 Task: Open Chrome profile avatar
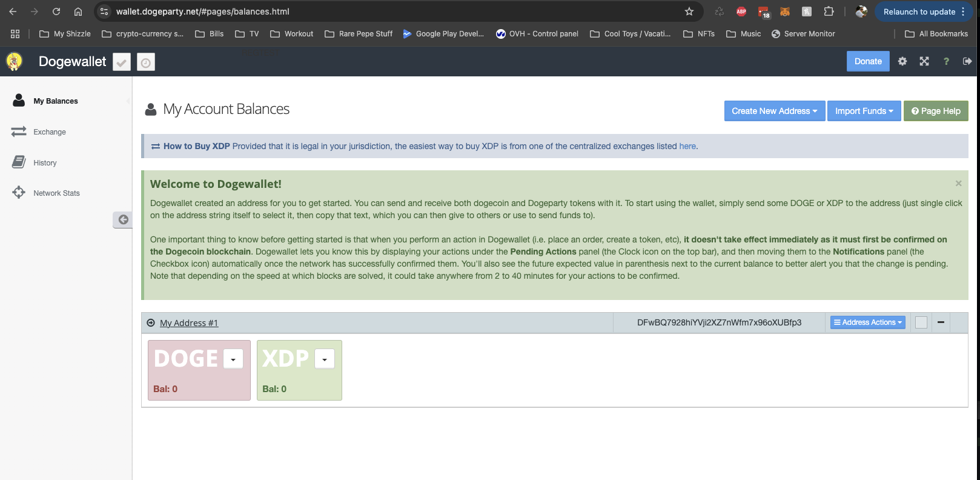click(861, 12)
